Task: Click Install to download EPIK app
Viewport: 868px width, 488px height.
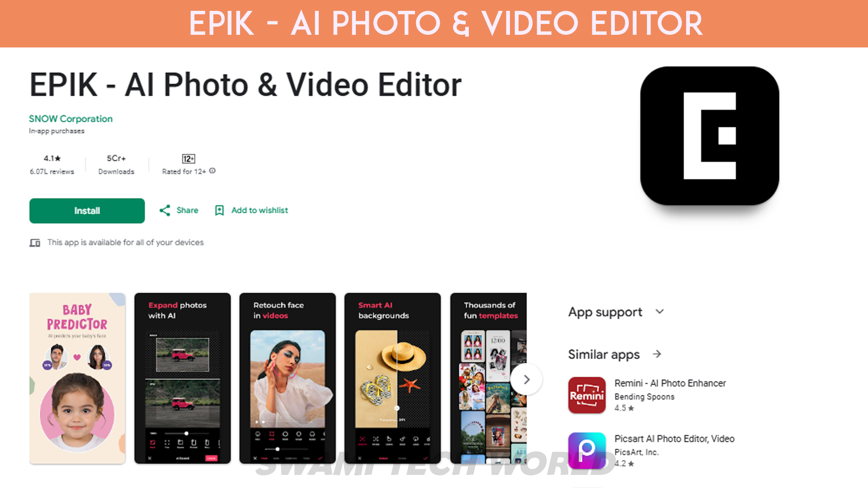Action: [x=86, y=211]
